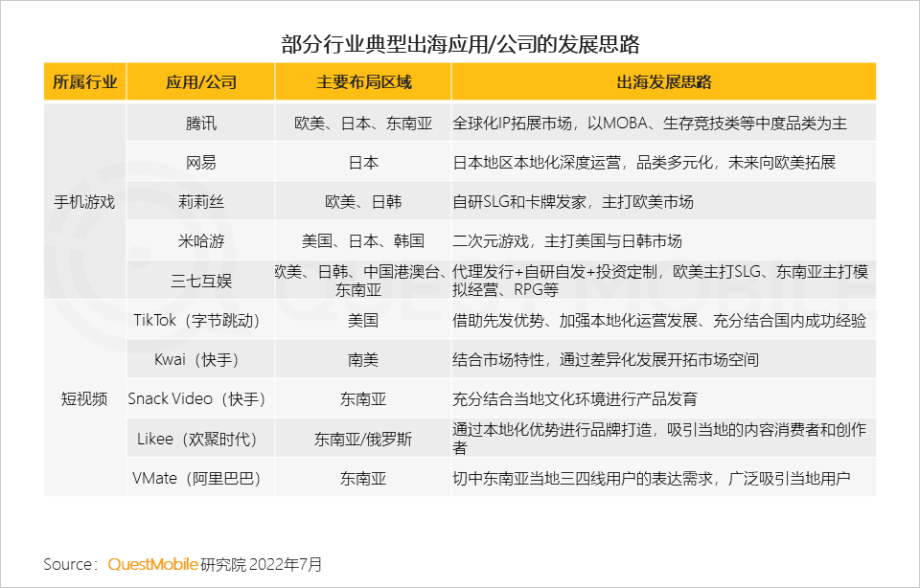Viewport: 920px width, 588px height.
Task: Select the 短视频 industry category cell
Action: coord(82,399)
